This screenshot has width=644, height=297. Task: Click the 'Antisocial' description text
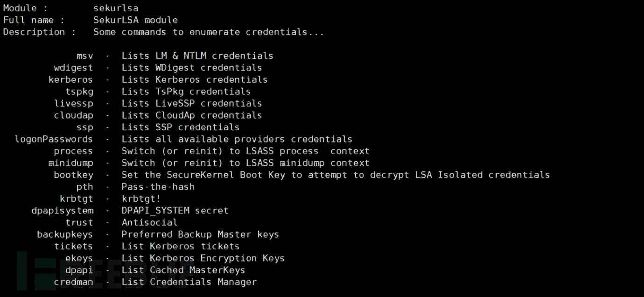[149, 222]
